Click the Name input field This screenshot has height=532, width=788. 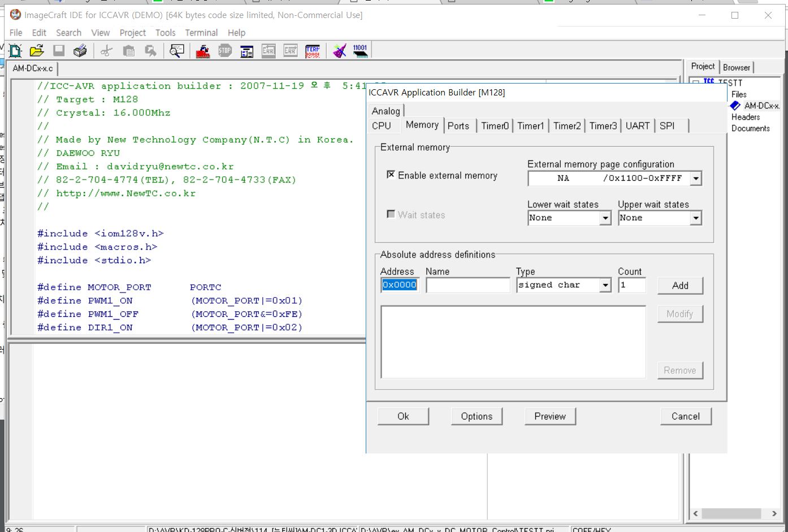(x=467, y=285)
